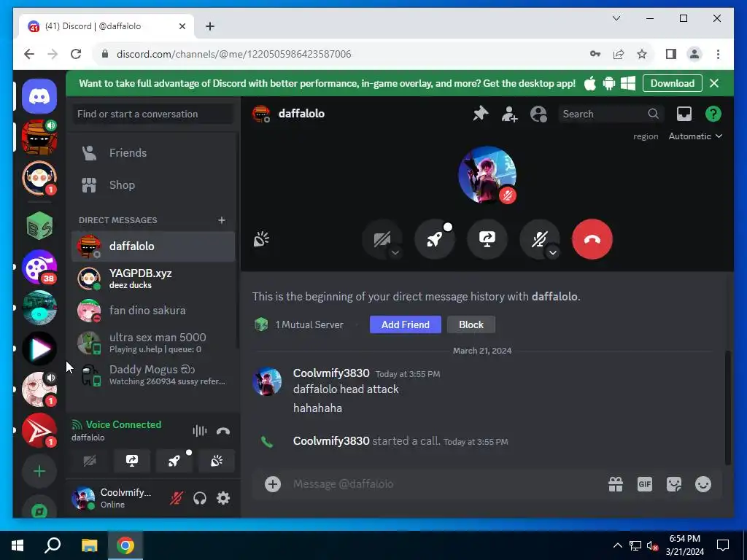
Task: Open soundboard in the voice panel
Action: point(217,461)
